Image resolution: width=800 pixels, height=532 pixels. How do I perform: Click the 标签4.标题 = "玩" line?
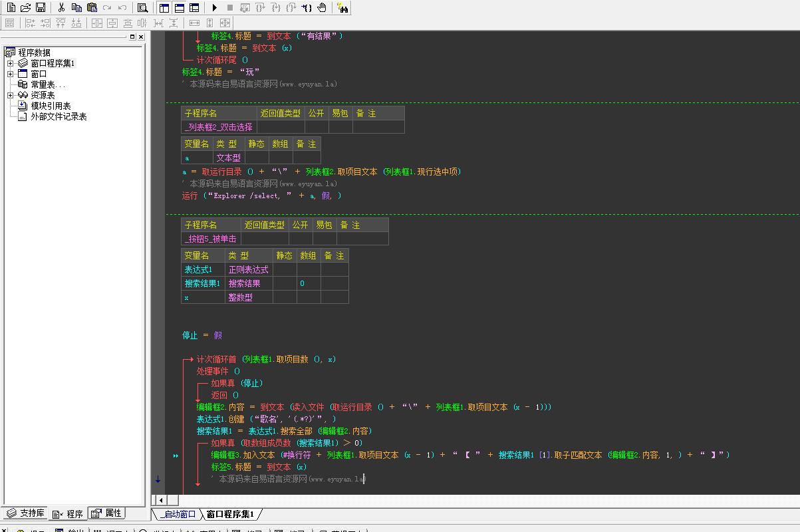[221, 72]
